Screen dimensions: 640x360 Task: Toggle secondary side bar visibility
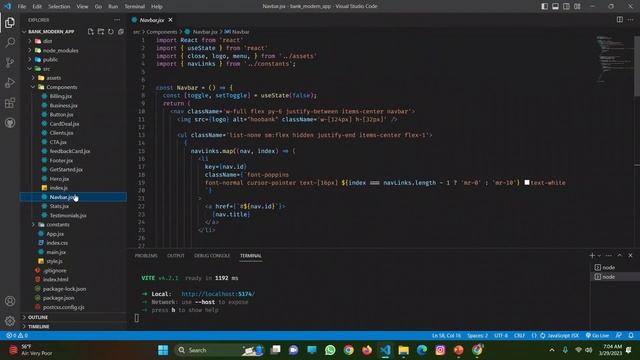pyautogui.click(x=566, y=6)
